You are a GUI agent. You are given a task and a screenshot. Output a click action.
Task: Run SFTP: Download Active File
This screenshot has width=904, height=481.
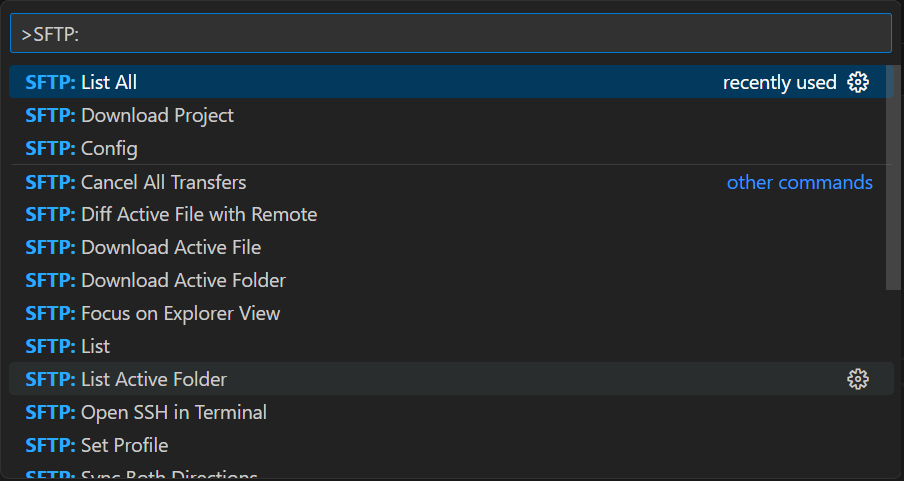143,247
